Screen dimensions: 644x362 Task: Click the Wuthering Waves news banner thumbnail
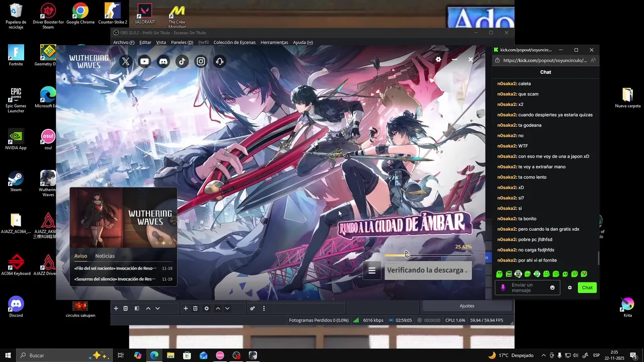pos(123,218)
